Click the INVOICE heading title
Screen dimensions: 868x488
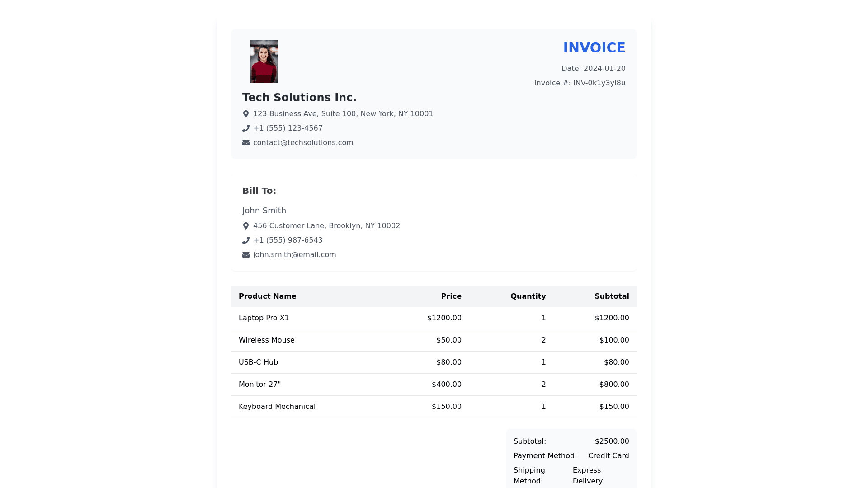[594, 48]
